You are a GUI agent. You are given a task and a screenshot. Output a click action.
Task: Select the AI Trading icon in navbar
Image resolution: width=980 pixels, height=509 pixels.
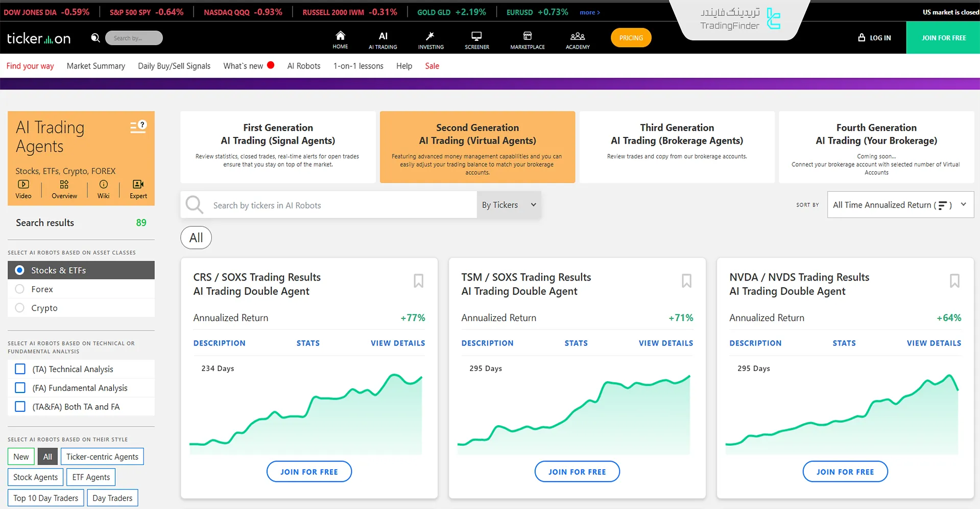tap(383, 38)
